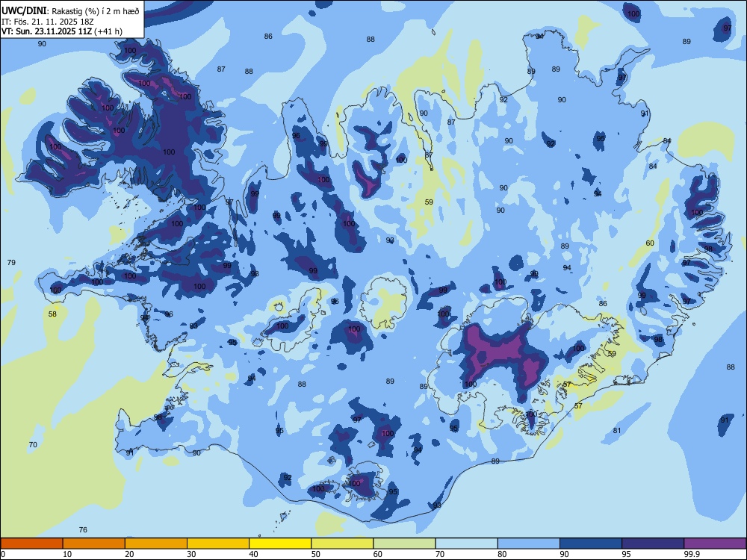
Task: Click the purple above-99.9 legend swatch
Action: click(x=715, y=544)
